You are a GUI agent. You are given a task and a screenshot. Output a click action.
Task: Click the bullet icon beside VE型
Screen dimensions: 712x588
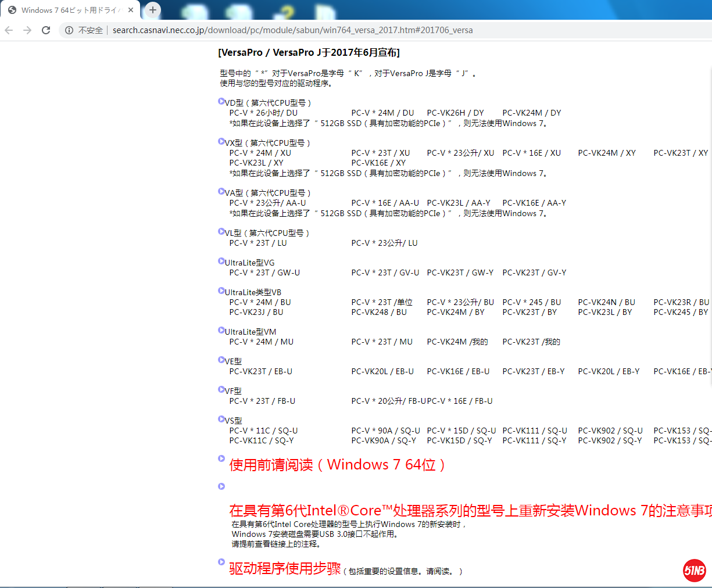click(x=221, y=360)
